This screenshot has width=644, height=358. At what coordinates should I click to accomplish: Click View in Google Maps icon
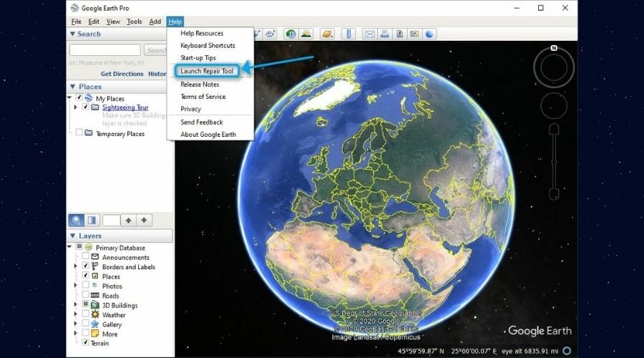tap(414, 34)
